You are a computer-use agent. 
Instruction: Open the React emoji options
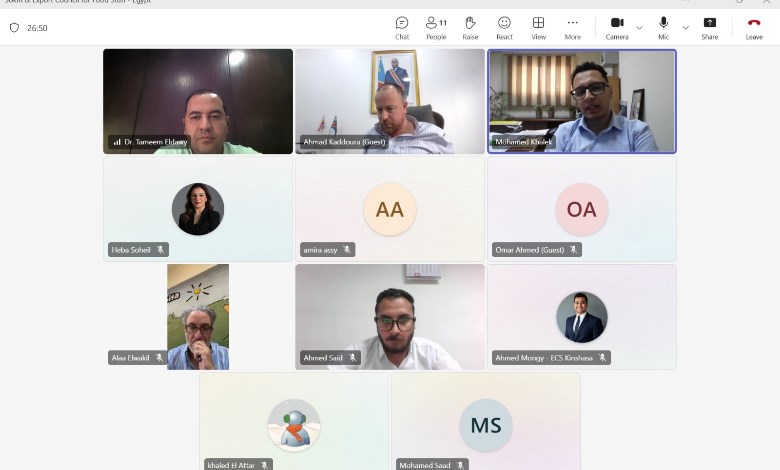pos(504,28)
